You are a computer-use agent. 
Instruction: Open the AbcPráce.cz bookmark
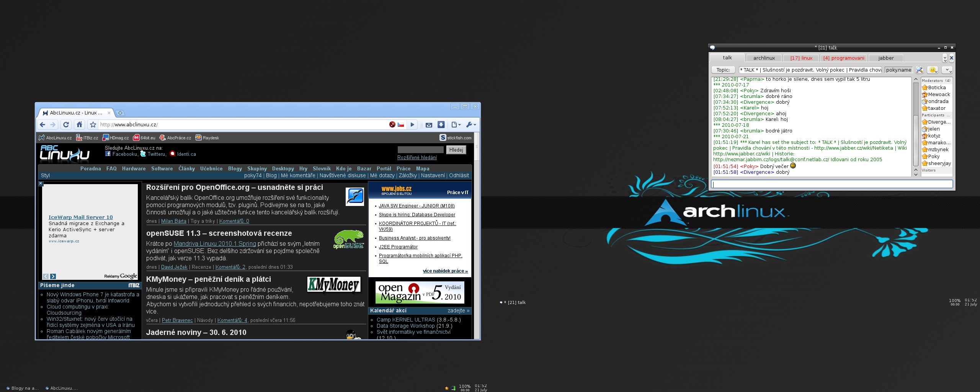click(175, 138)
